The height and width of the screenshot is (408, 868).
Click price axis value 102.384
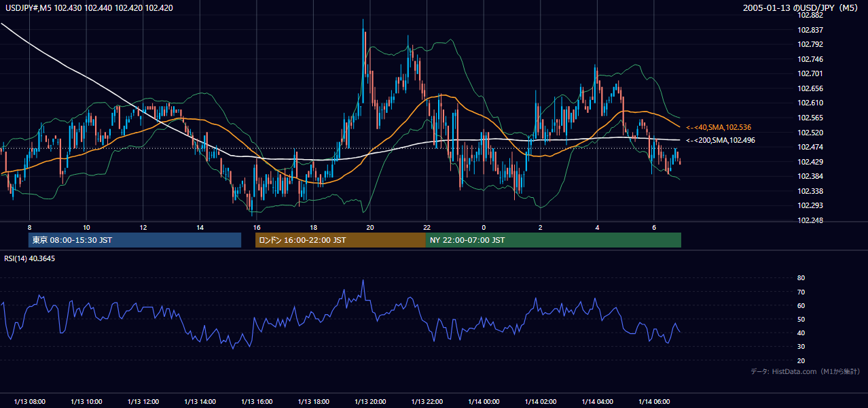pos(811,176)
